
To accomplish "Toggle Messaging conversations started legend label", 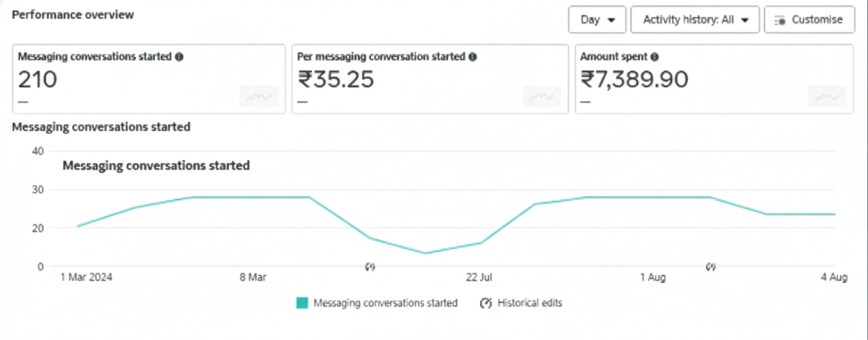I will coord(385,303).
